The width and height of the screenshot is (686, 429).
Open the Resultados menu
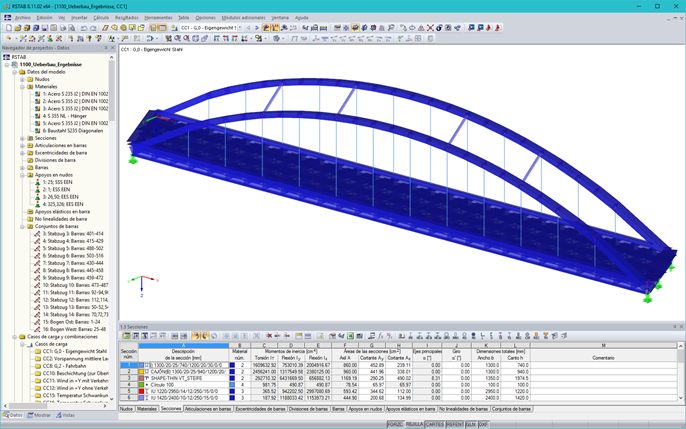pyautogui.click(x=126, y=17)
